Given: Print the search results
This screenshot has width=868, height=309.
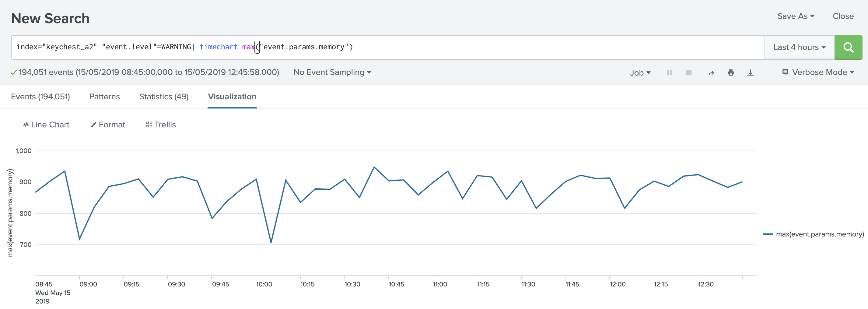Looking at the screenshot, I should coord(730,73).
